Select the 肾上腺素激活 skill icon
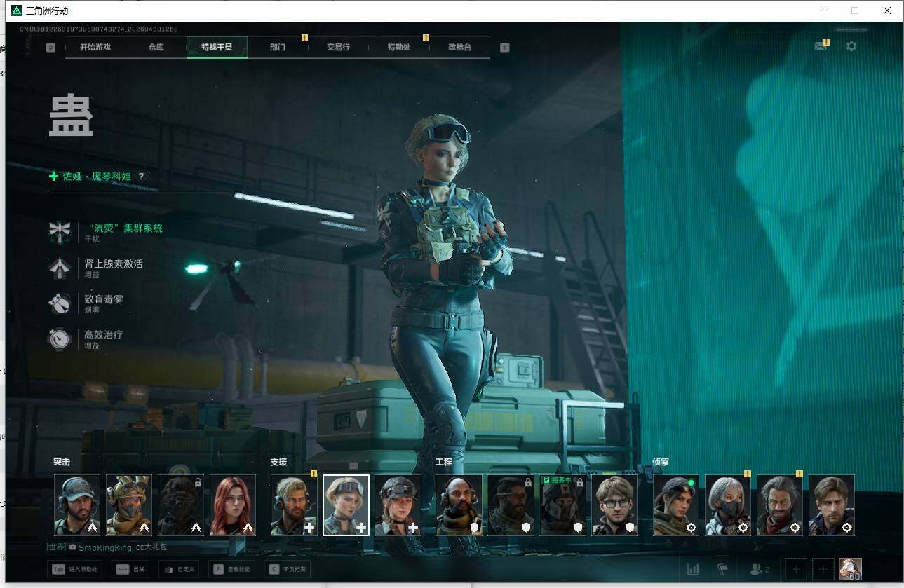Viewport: 904px width, 588px height. [59, 268]
